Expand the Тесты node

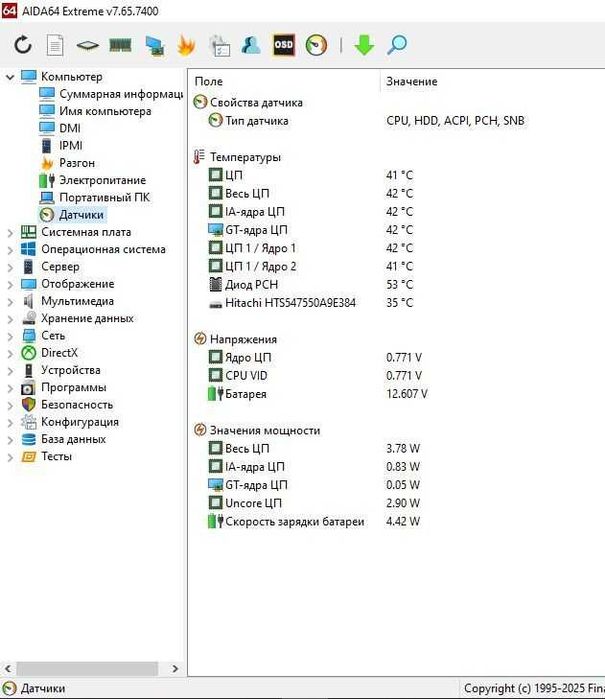[x=10, y=457]
